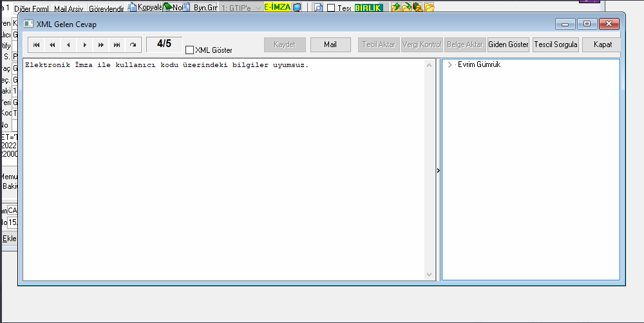The width and height of the screenshot is (644, 323).
Task: Open the Görevlendir tab in background window
Action: (x=106, y=8)
